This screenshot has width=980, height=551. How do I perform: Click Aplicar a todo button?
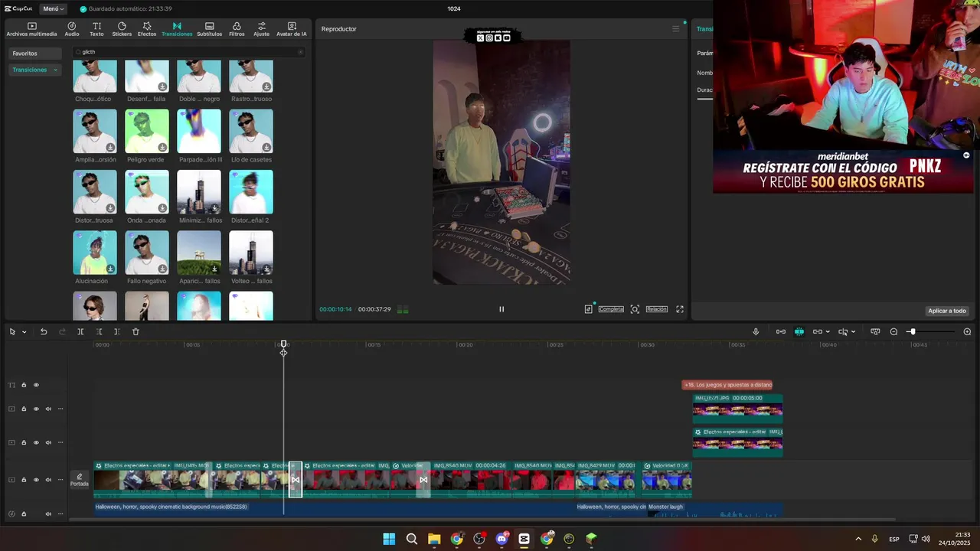pyautogui.click(x=947, y=311)
